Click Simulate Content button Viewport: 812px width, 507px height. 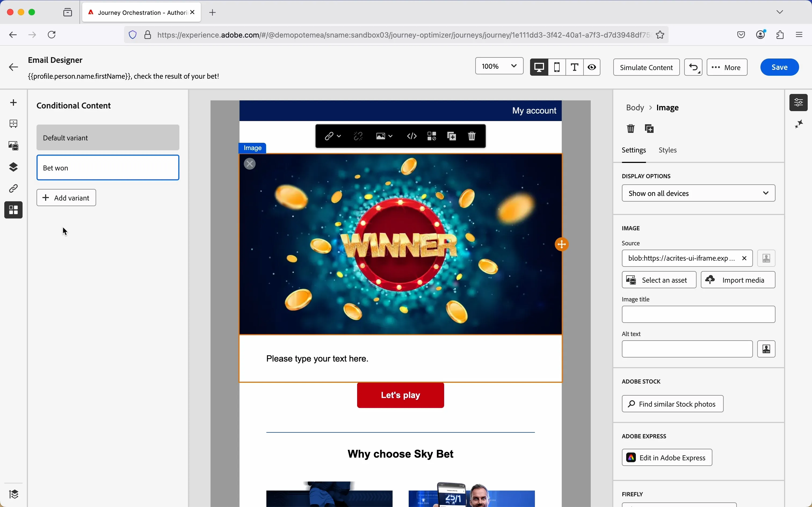click(647, 67)
